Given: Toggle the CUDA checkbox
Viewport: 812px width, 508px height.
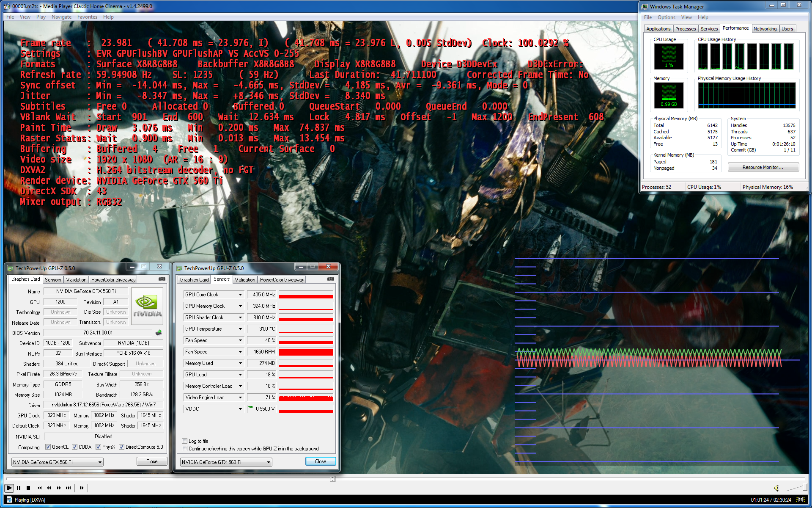Looking at the screenshot, I should [x=75, y=447].
